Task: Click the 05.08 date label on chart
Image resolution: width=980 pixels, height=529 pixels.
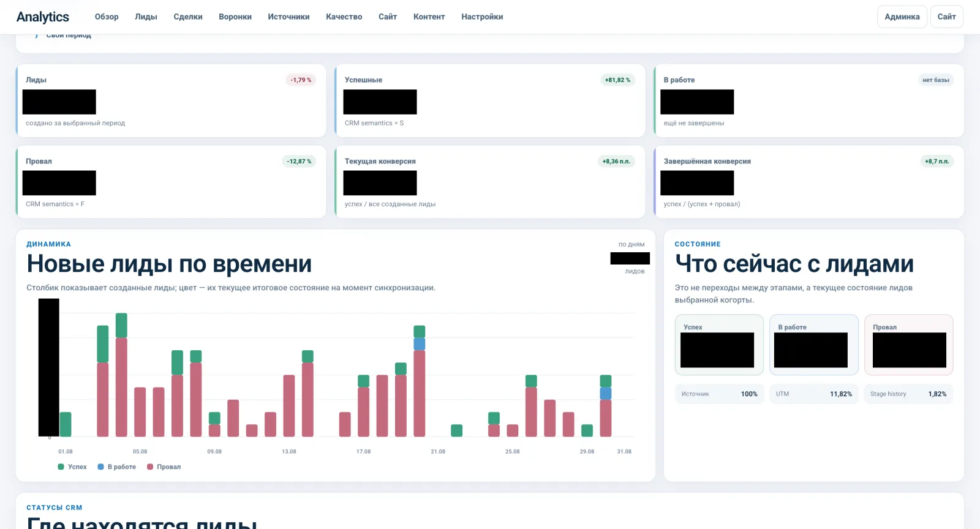Action: pos(140,451)
